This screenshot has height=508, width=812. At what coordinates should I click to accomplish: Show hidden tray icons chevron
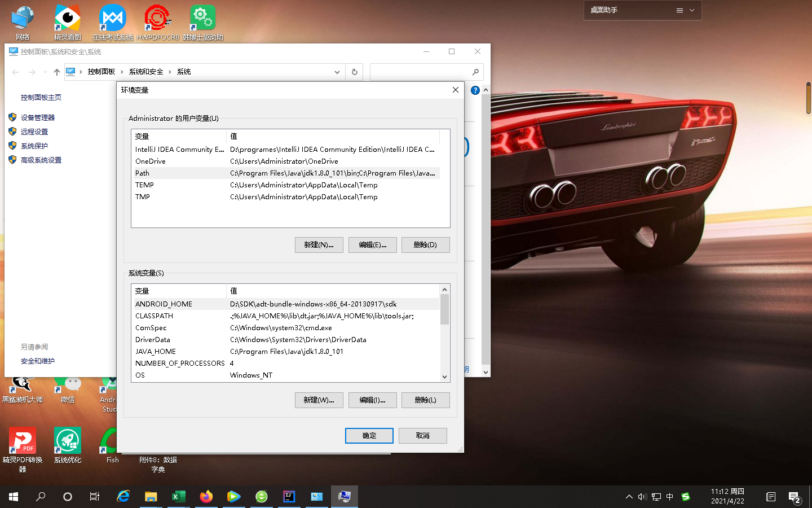click(x=629, y=497)
